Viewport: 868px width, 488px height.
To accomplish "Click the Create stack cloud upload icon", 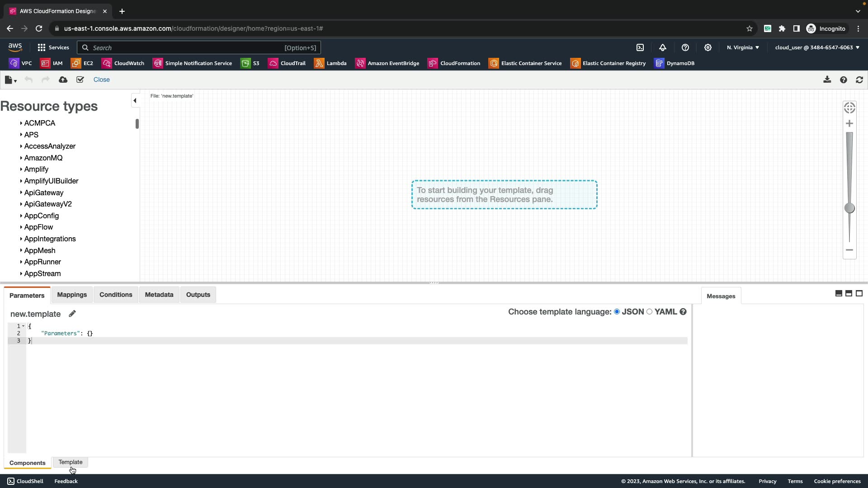I will tap(63, 80).
